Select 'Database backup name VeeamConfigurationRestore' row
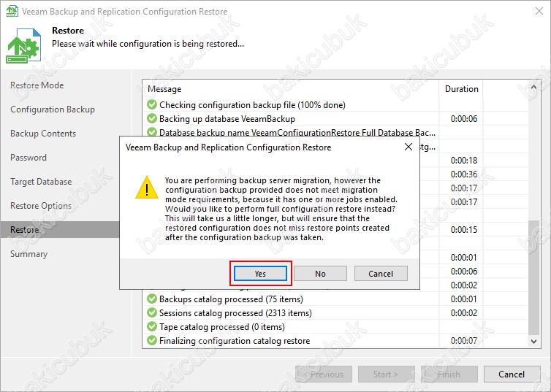551x392 pixels. 335,132
